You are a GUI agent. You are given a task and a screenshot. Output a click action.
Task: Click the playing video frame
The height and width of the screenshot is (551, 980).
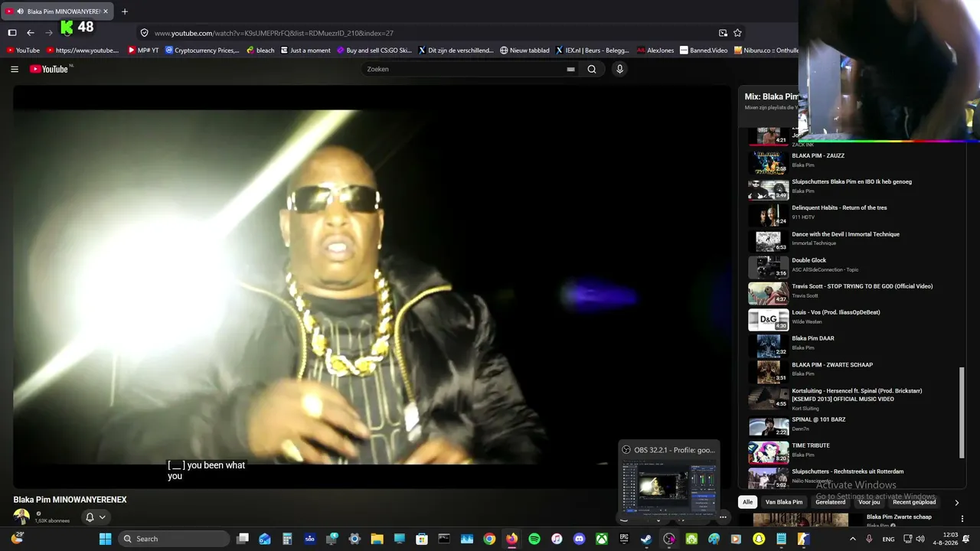point(371,286)
